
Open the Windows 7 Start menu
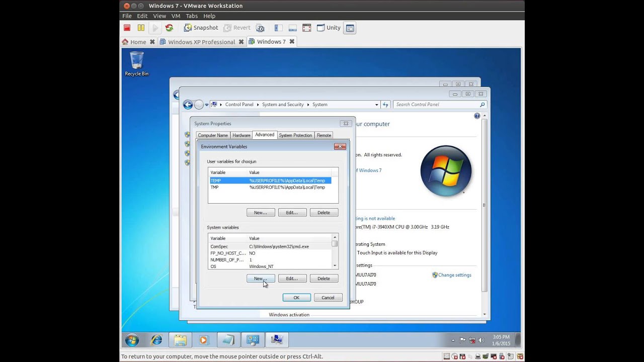[132, 340]
